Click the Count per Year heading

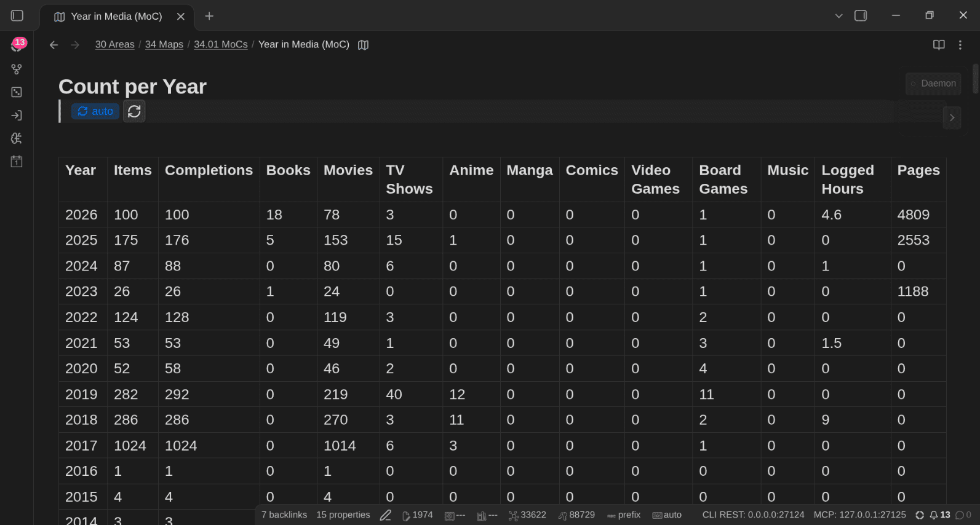point(132,87)
